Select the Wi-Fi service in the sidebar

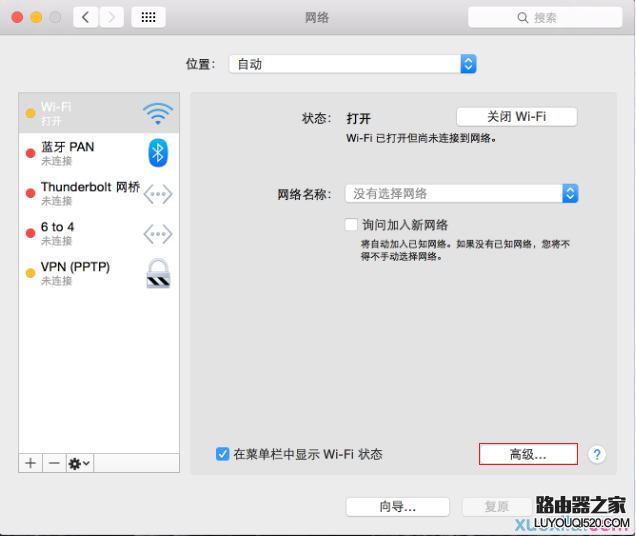[99, 113]
